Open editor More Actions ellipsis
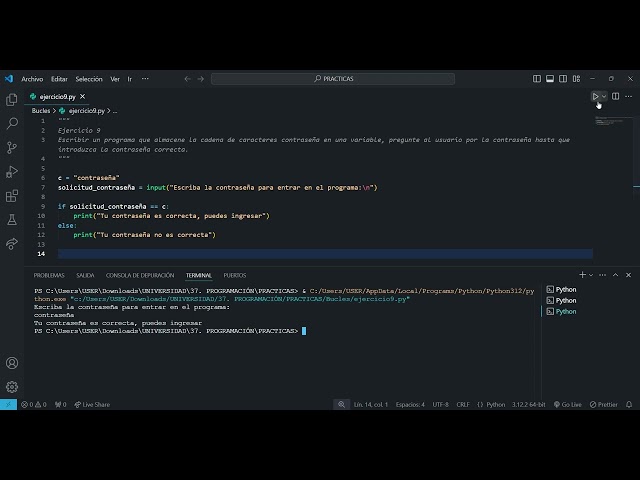Viewport: 640px width, 480px height. (629, 96)
